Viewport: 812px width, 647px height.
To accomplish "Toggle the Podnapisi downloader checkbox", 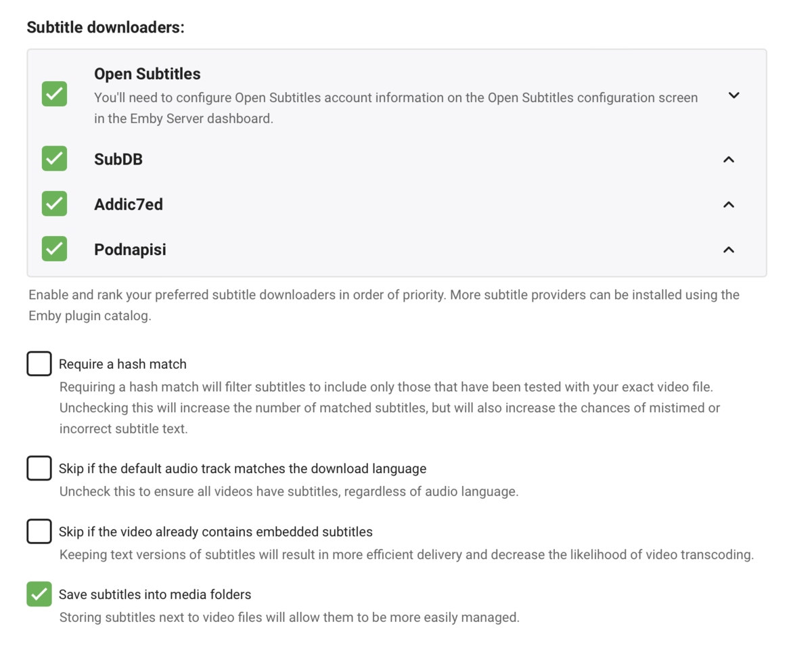I will tap(54, 249).
